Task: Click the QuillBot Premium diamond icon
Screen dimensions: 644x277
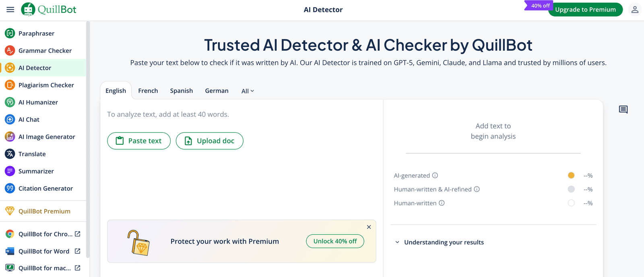Action: tap(10, 211)
